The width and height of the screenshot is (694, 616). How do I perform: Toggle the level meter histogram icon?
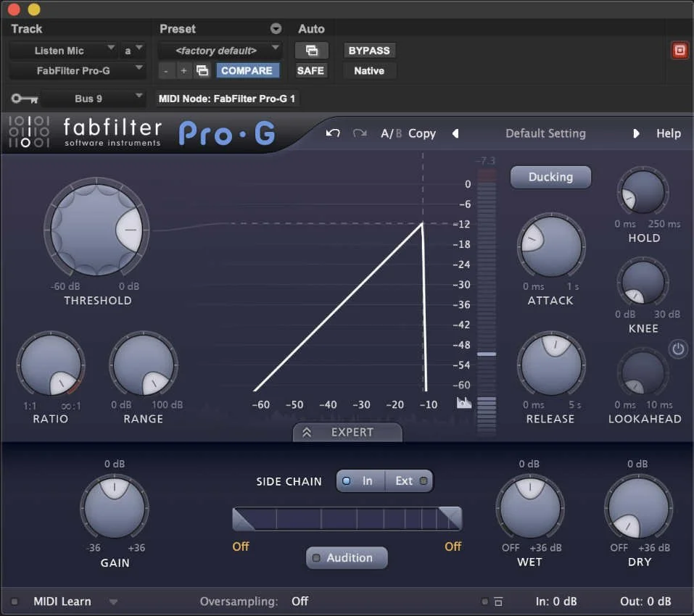pyautogui.click(x=464, y=402)
